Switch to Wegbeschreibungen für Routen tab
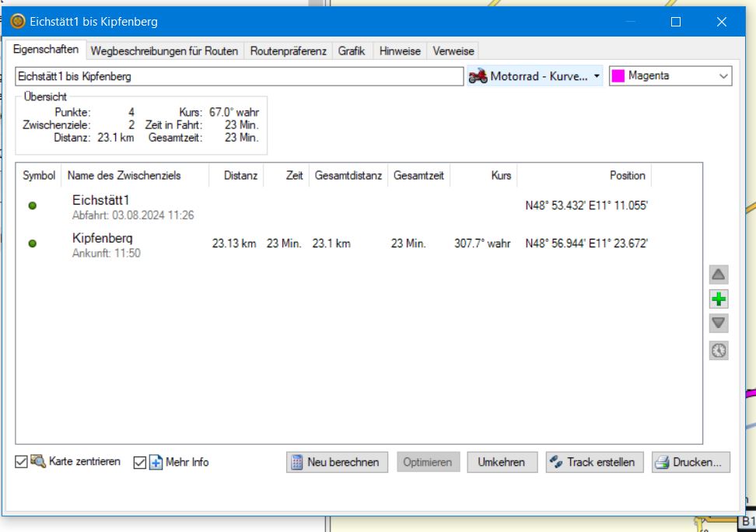The height and width of the screenshot is (532, 756). pyautogui.click(x=165, y=51)
